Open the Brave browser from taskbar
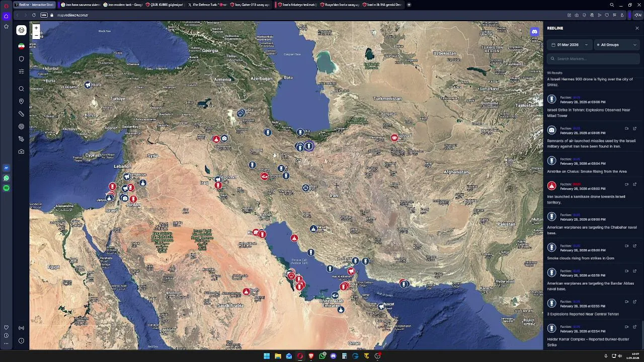Screen dimensions: 644x362 (x=311, y=356)
